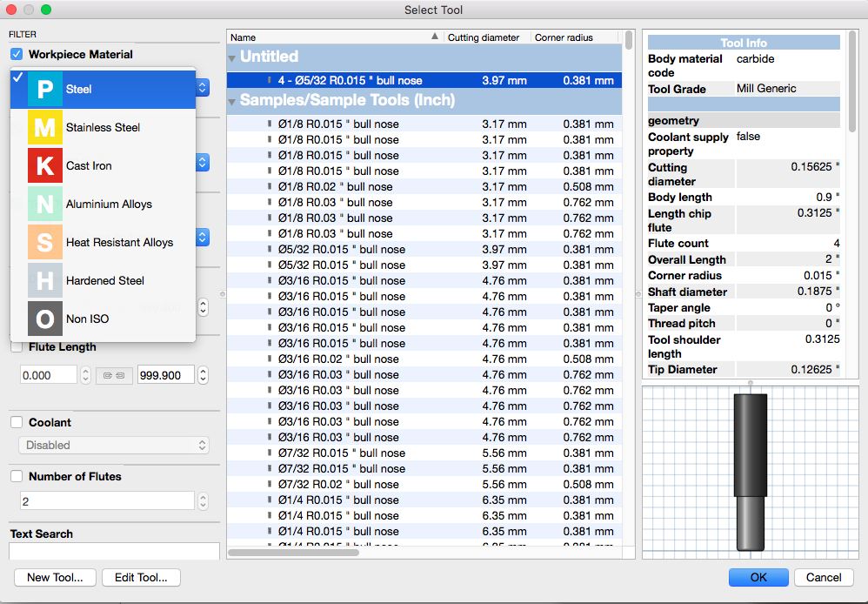Click the link icon between Flute Length fields
This screenshot has width=868, height=604.
pyautogui.click(x=114, y=375)
